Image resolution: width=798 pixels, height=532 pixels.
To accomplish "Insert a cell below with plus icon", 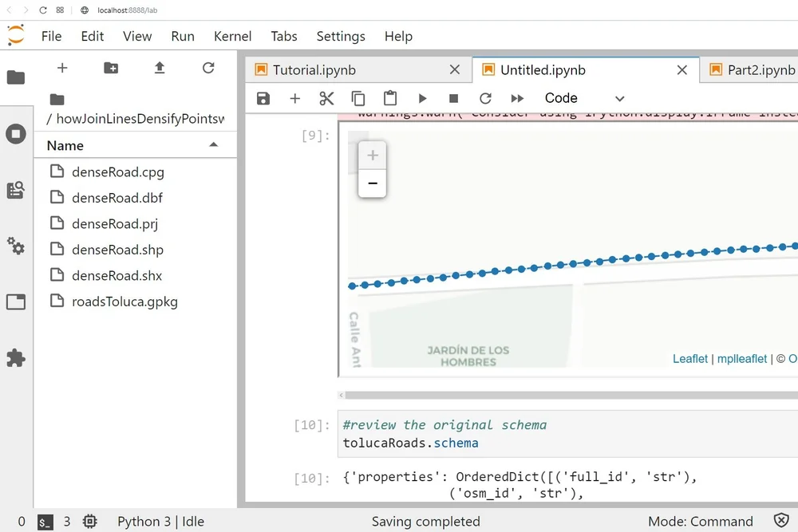I will click(294, 98).
